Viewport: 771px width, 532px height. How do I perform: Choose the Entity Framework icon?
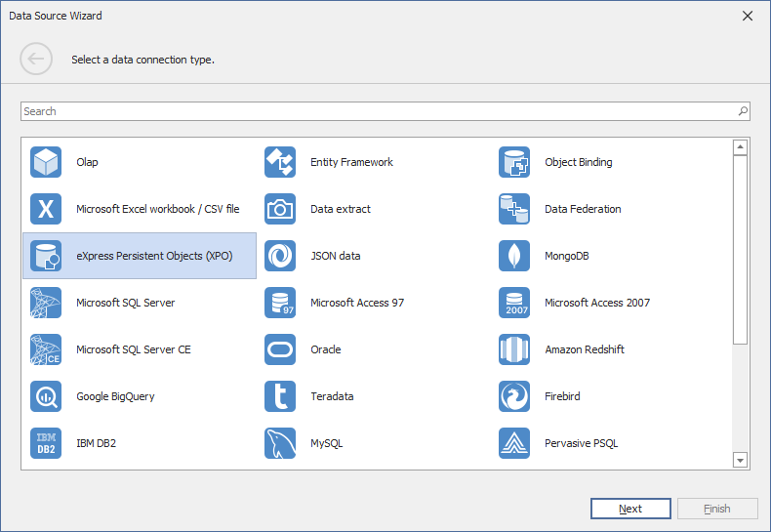click(280, 162)
